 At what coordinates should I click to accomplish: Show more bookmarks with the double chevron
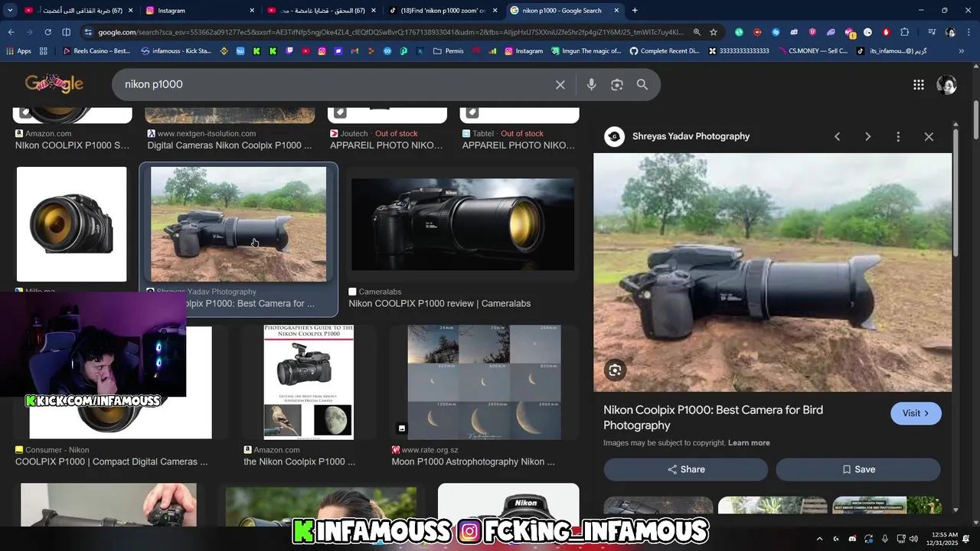coord(962,51)
